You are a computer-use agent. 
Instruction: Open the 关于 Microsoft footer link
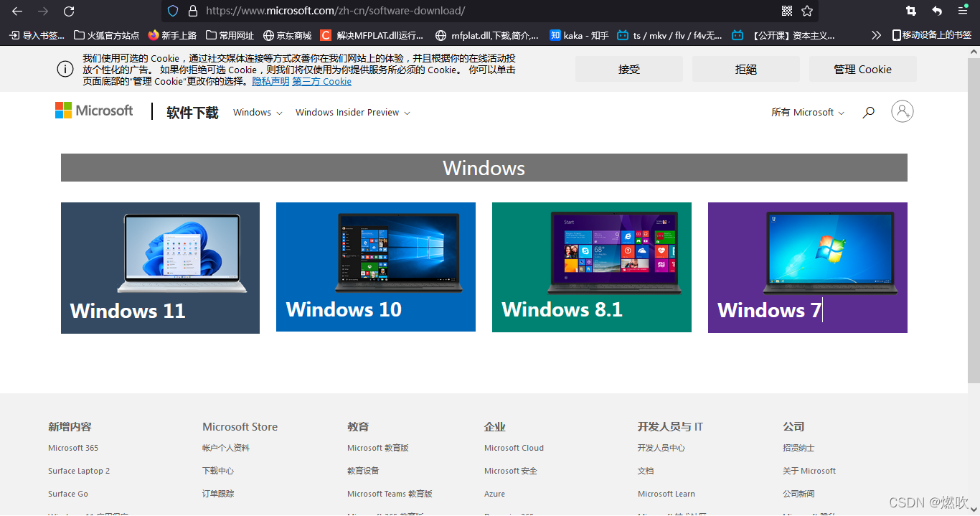click(809, 471)
